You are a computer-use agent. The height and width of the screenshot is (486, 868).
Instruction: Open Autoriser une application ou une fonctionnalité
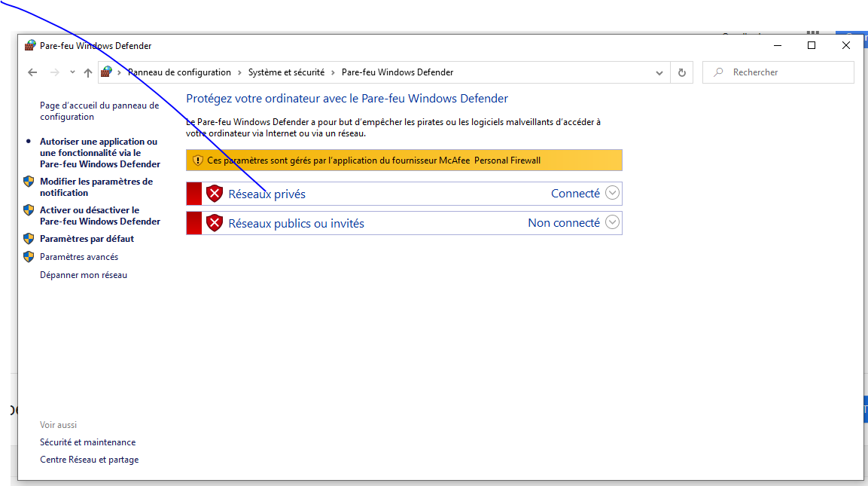coord(100,153)
